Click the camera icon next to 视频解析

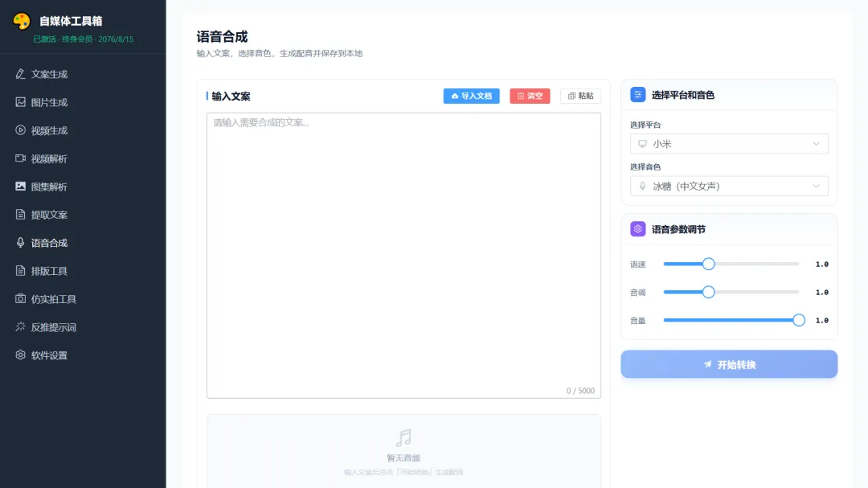(20, 158)
